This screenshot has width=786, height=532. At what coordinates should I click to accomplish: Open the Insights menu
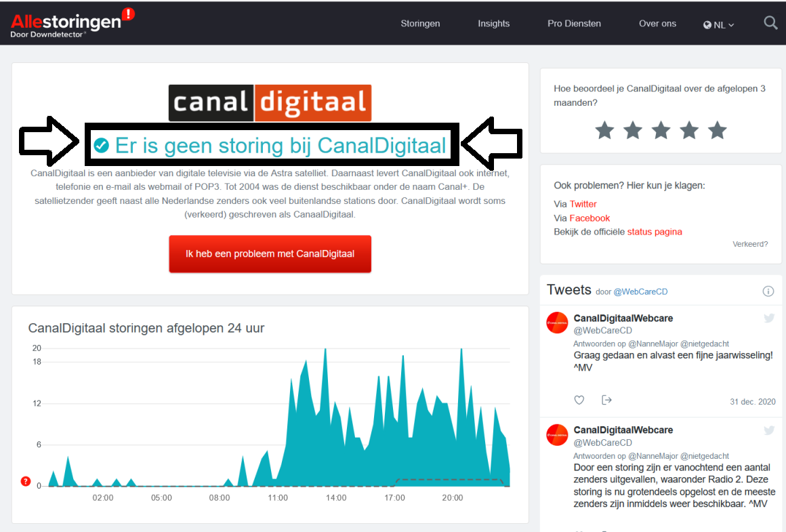pyautogui.click(x=494, y=24)
